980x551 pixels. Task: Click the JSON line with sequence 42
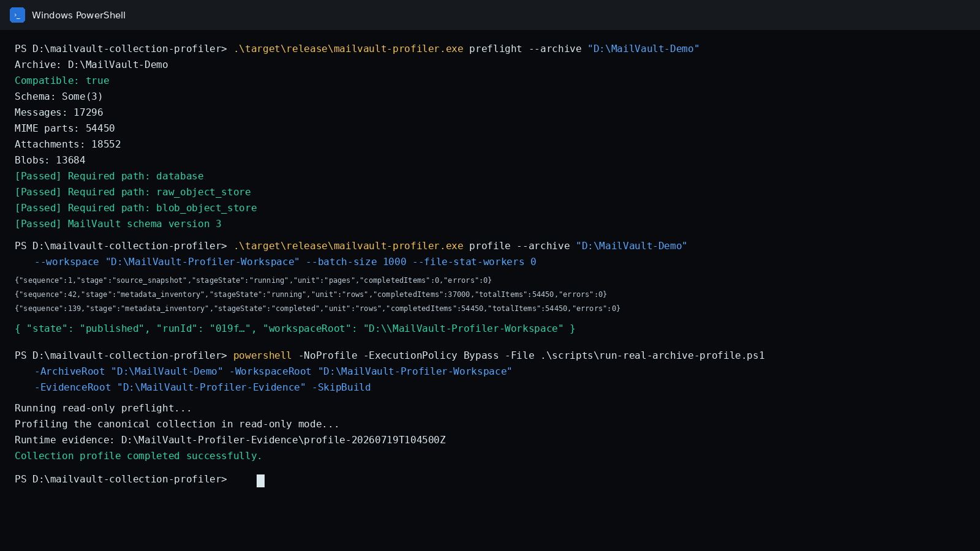tap(311, 294)
